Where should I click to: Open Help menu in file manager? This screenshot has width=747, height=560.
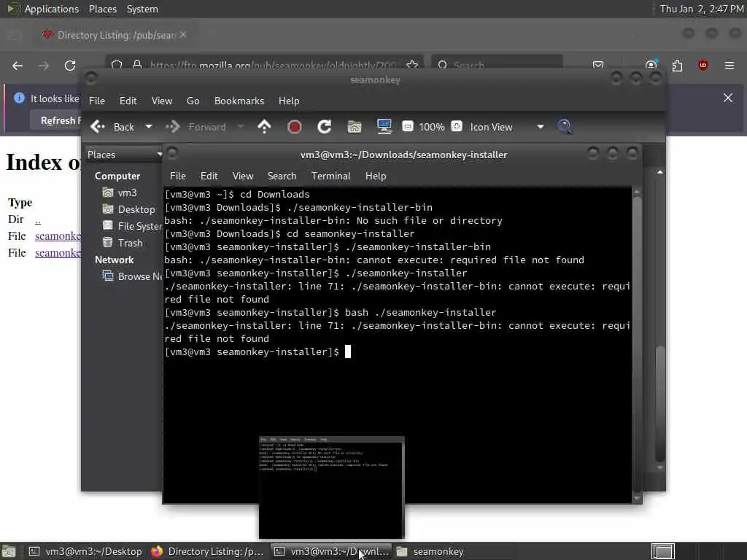click(289, 101)
